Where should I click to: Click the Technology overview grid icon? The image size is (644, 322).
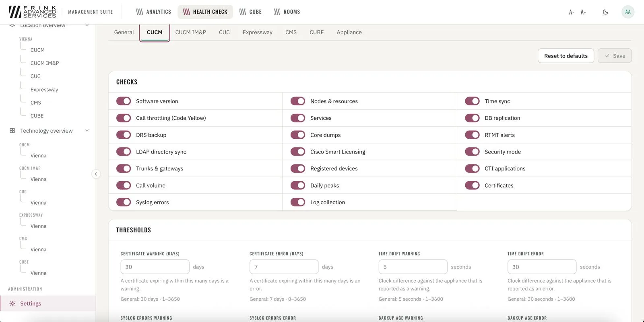coord(12,131)
